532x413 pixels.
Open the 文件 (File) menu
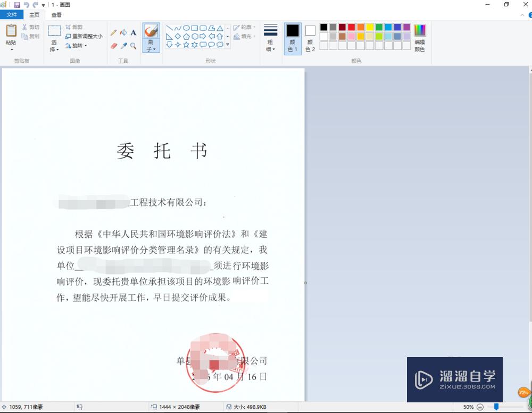click(x=12, y=14)
